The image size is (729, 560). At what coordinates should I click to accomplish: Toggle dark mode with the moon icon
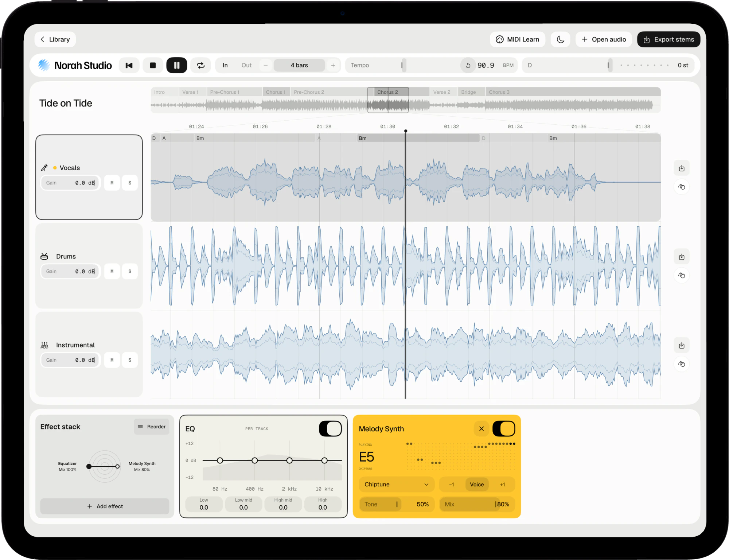[561, 39]
